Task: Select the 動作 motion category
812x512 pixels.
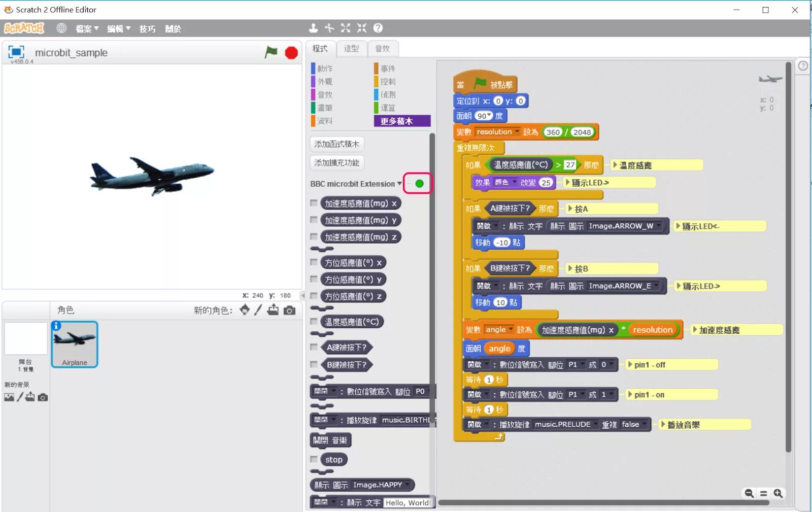Action: click(x=325, y=68)
